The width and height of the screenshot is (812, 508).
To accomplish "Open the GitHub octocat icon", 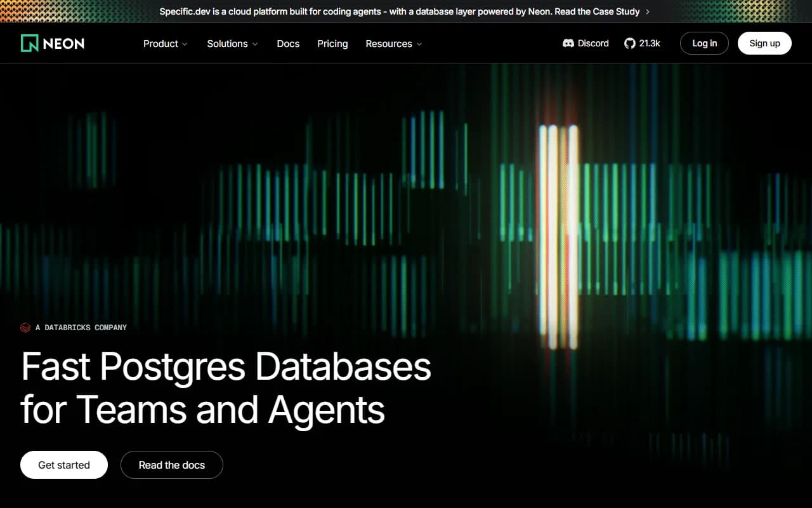I will click(629, 43).
